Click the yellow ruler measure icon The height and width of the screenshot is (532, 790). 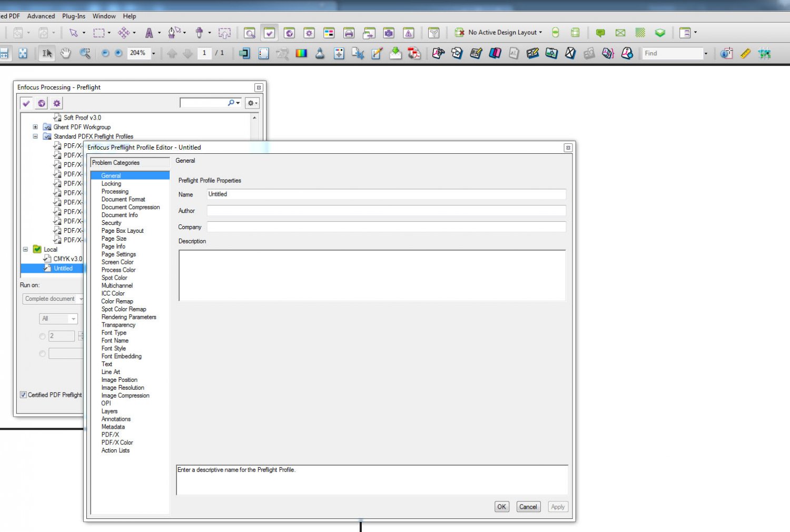tap(745, 53)
